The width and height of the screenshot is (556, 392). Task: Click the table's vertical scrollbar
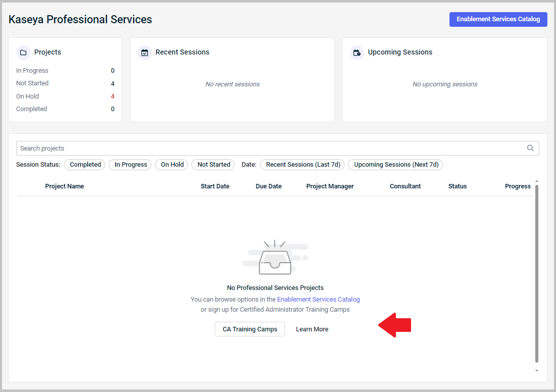click(537, 273)
